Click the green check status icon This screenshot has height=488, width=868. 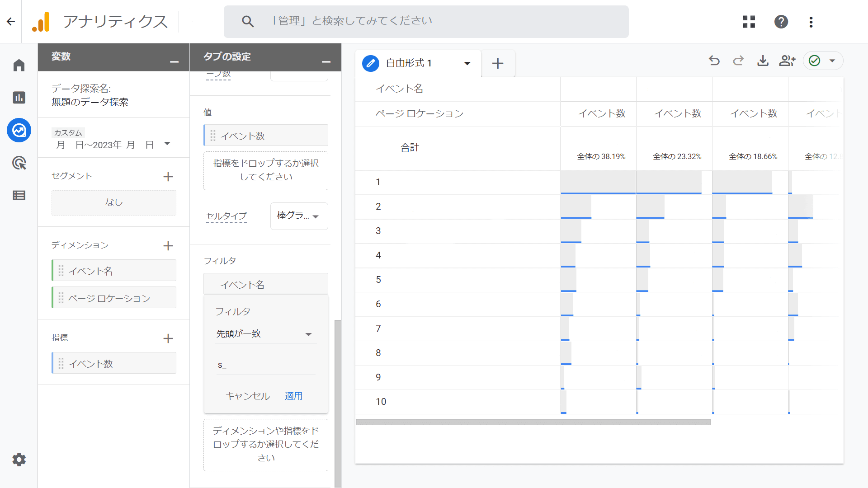[x=814, y=61]
